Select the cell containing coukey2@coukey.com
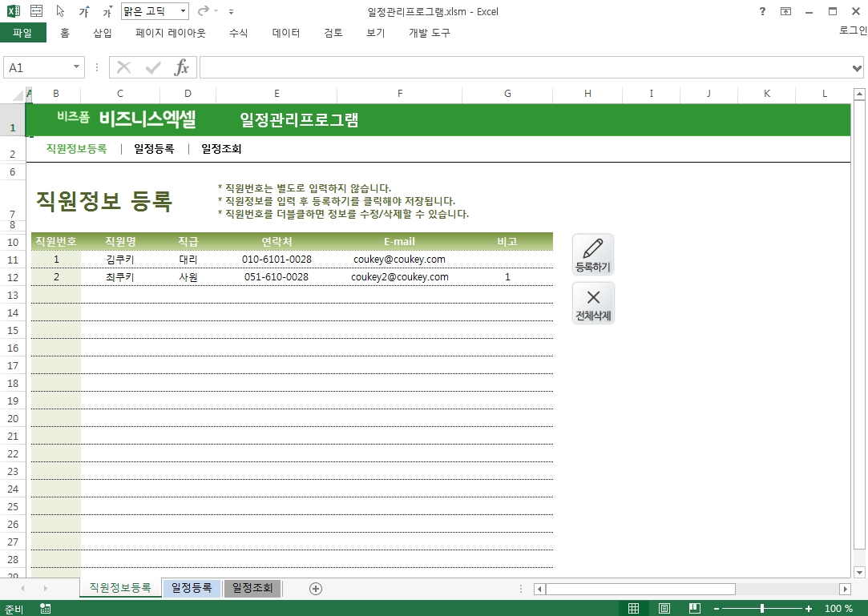The height and width of the screenshot is (616, 868). 399,277
